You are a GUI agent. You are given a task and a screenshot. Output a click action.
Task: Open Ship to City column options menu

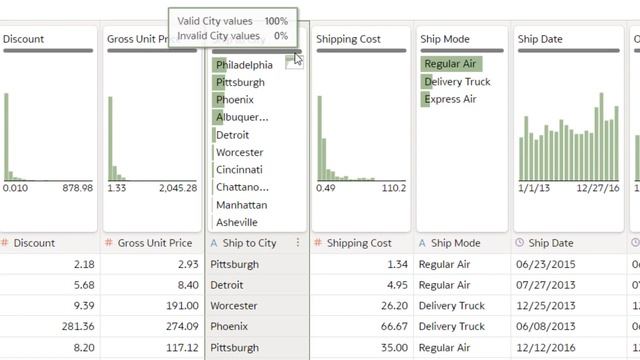[x=298, y=243]
